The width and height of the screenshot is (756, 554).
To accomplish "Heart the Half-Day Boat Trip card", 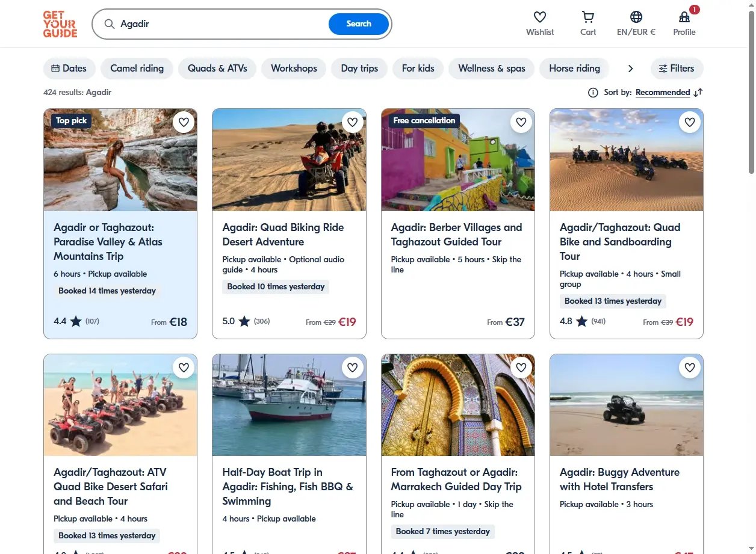I will [353, 367].
